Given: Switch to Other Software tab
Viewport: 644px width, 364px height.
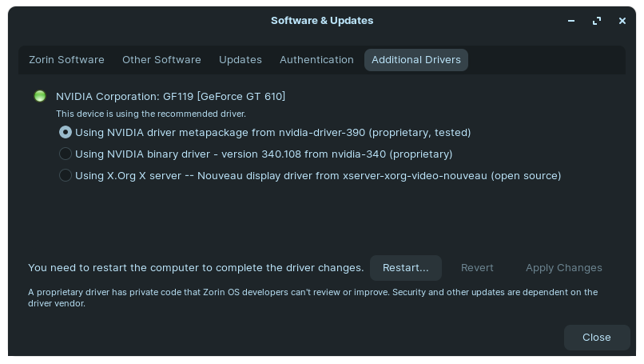Looking at the screenshot, I should (x=161, y=60).
